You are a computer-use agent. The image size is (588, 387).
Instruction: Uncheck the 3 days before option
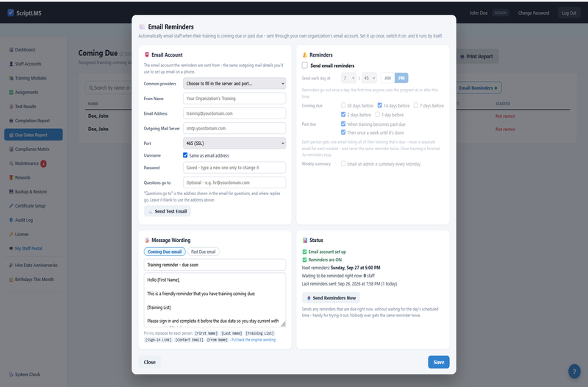(343, 115)
